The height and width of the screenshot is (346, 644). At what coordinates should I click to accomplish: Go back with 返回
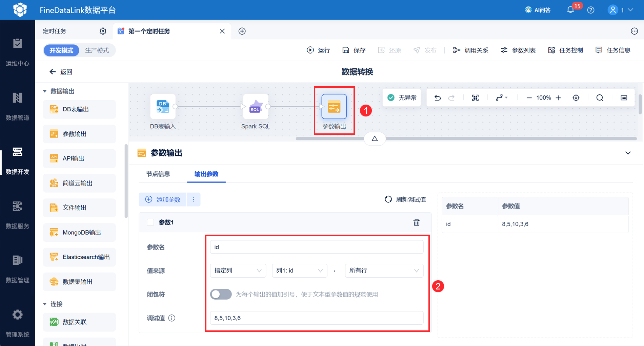pyautogui.click(x=61, y=72)
